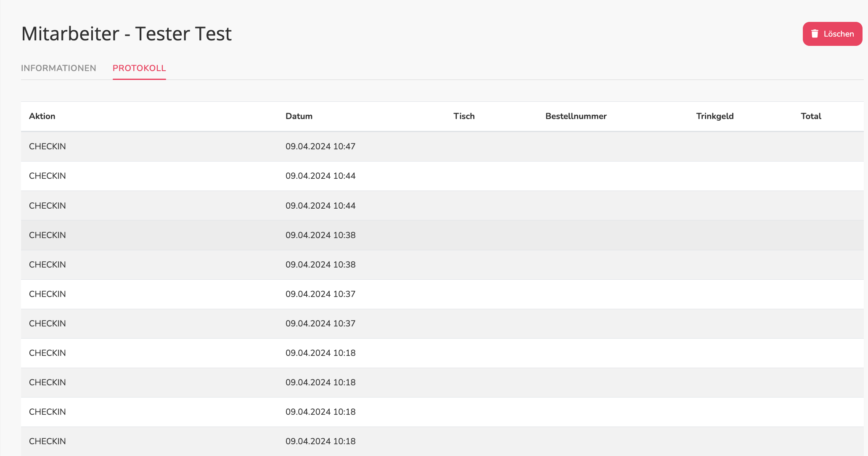Click the Bestellnummer column header
This screenshot has height=456, width=868.
[x=576, y=116]
